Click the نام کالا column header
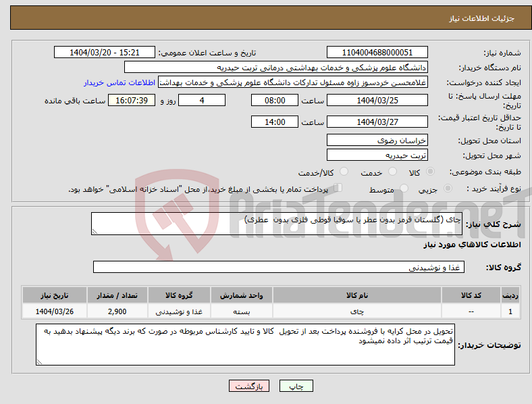Image resolution: width=532 pixels, height=404 pixels. click(x=357, y=295)
